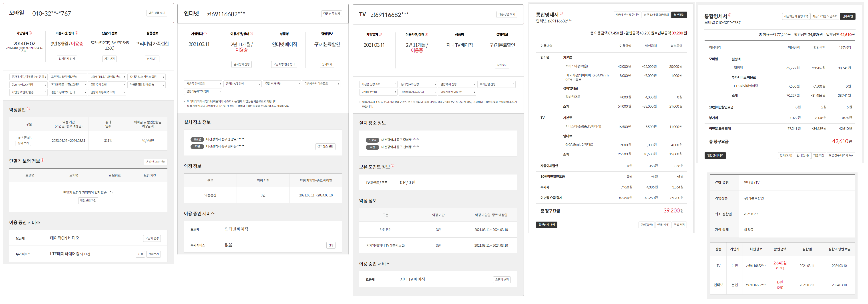Click info icon beside mobile 이용기간/상태
The width and height of the screenshot is (868, 304).
point(76,33)
